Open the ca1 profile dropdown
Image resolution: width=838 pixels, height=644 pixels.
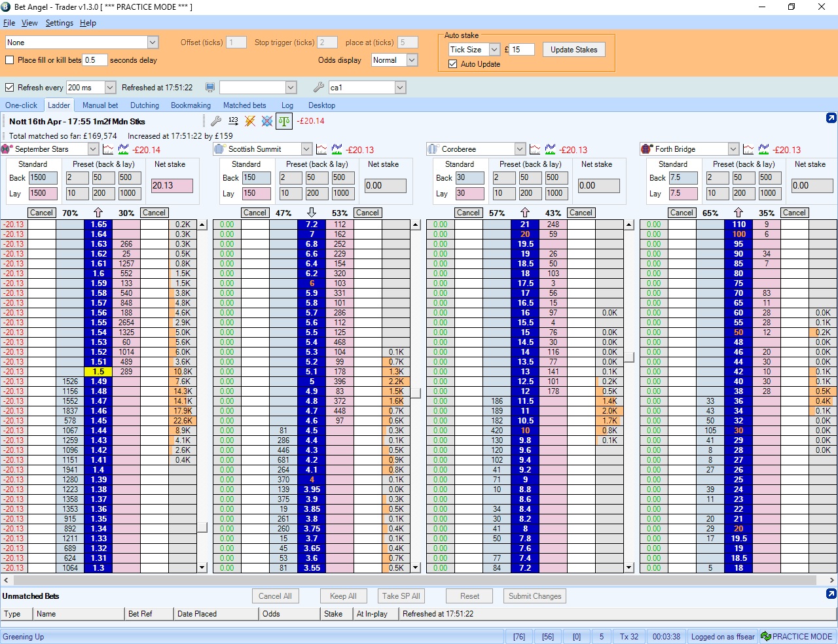tap(400, 87)
